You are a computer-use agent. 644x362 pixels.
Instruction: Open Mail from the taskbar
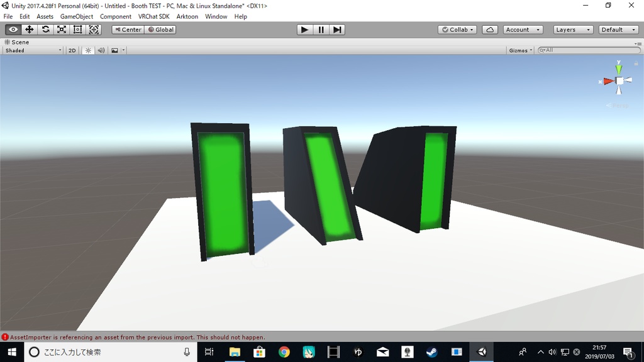pos(382,352)
